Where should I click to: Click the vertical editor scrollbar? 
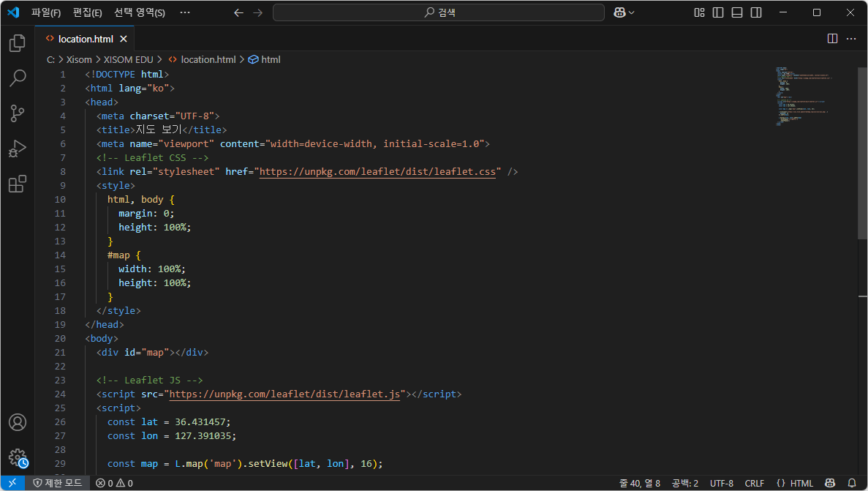tap(862, 154)
